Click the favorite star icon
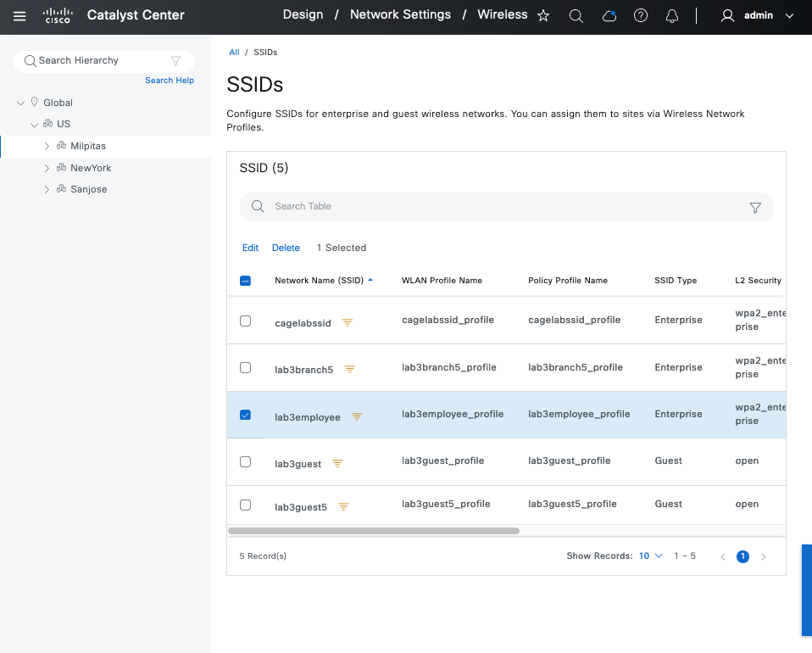 coord(544,16)
